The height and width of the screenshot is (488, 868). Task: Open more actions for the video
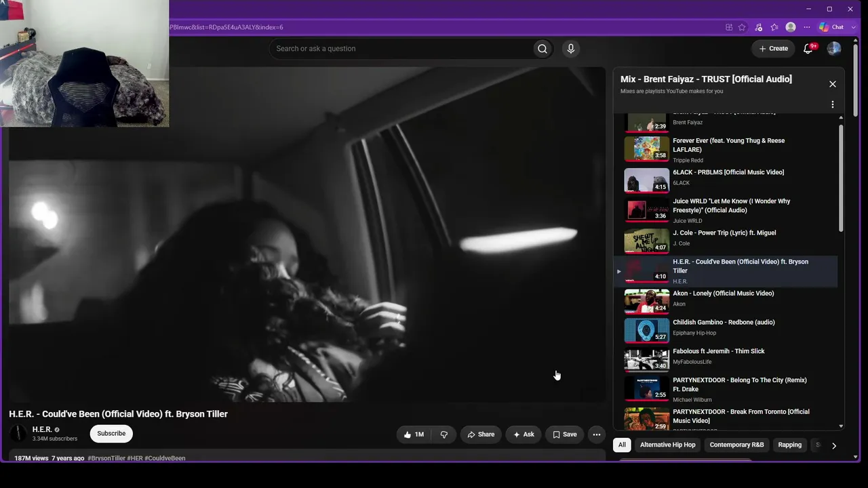pyautogui.click(x=597, y=434)
